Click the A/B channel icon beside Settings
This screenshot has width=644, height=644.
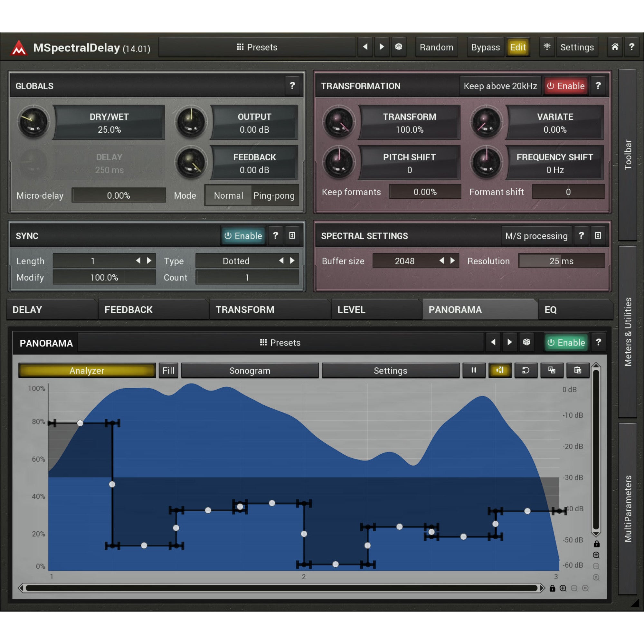[547, 47]
